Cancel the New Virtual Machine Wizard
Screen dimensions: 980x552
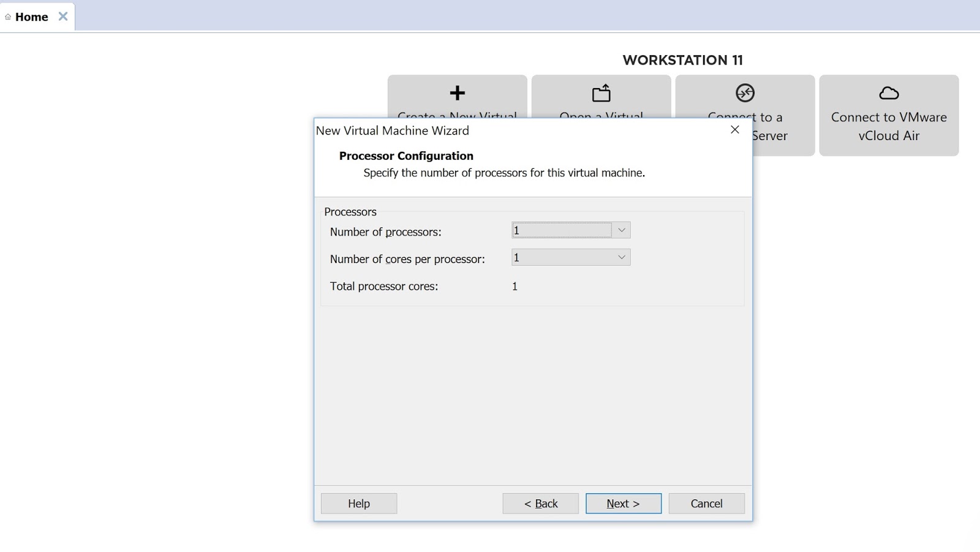click(x=706, y=503)
